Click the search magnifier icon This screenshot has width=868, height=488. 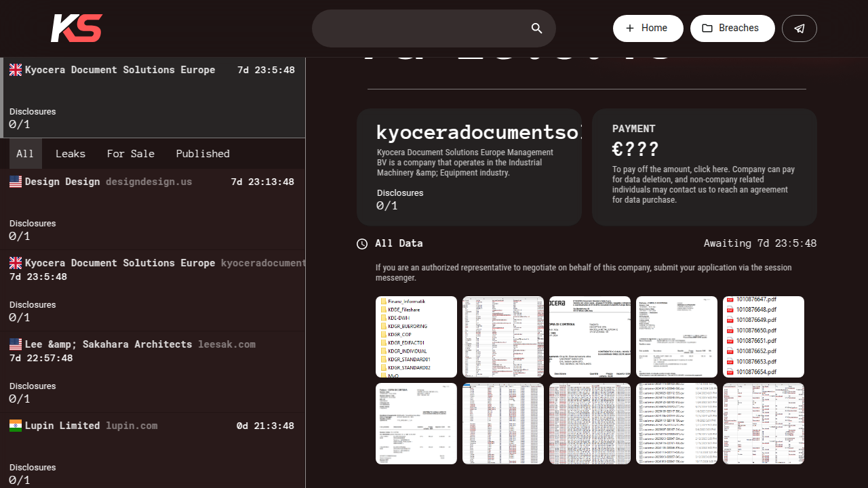[x=536, y=28]
